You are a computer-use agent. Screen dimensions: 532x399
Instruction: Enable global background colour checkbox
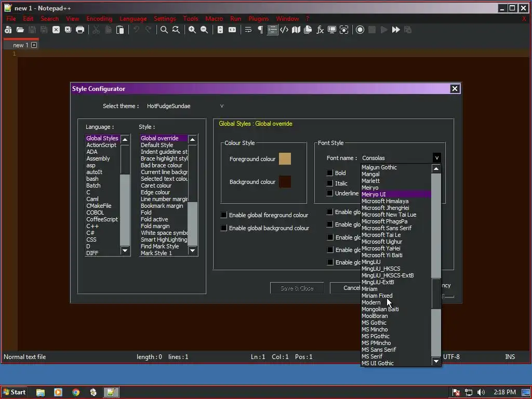click(223, 228)
